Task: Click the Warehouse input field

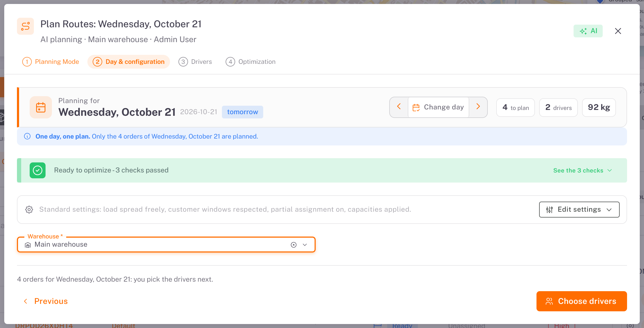Action: tap(166, 245)
